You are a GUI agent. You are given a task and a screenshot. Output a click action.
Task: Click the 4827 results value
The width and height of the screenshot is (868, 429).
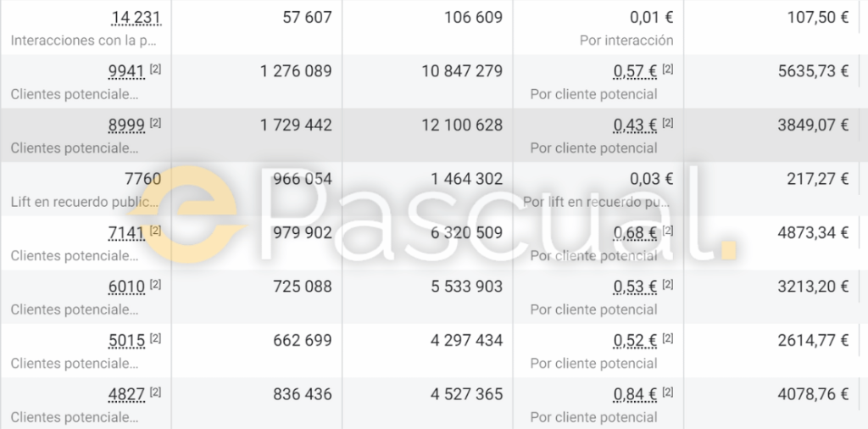[127, 394]
